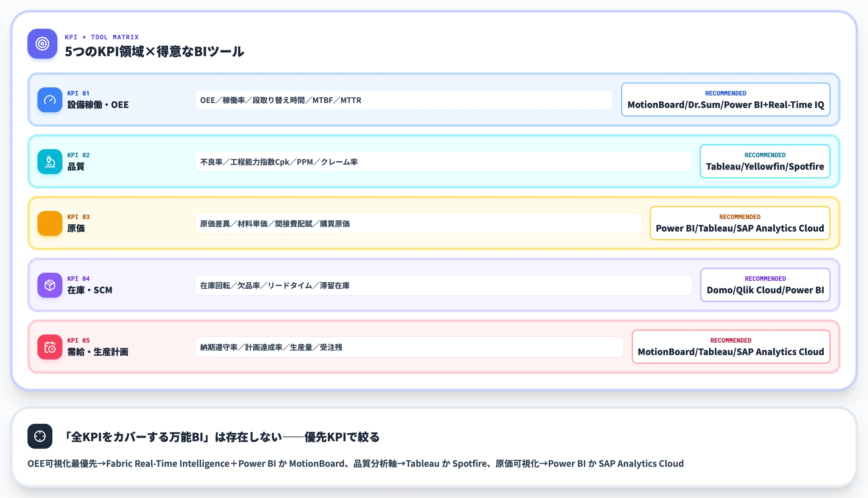
Task: Click the KPI 05 label
Action: tap(78, 341)
